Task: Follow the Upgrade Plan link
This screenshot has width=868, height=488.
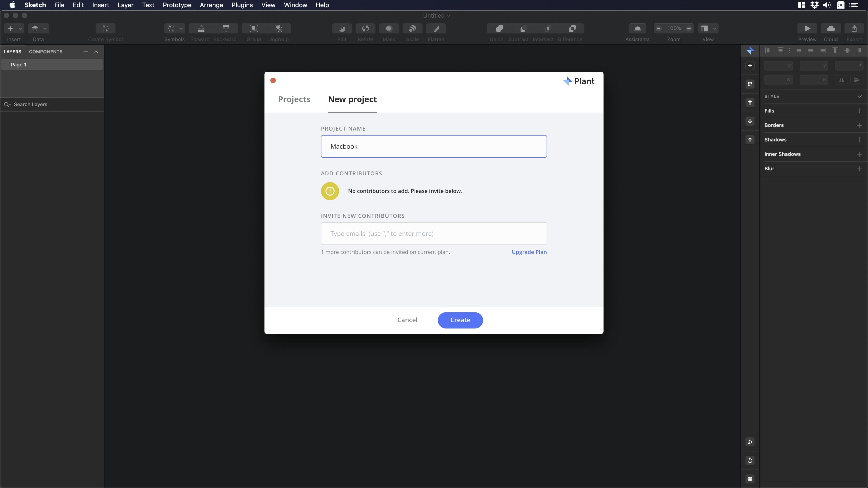Action: point(529,252)
